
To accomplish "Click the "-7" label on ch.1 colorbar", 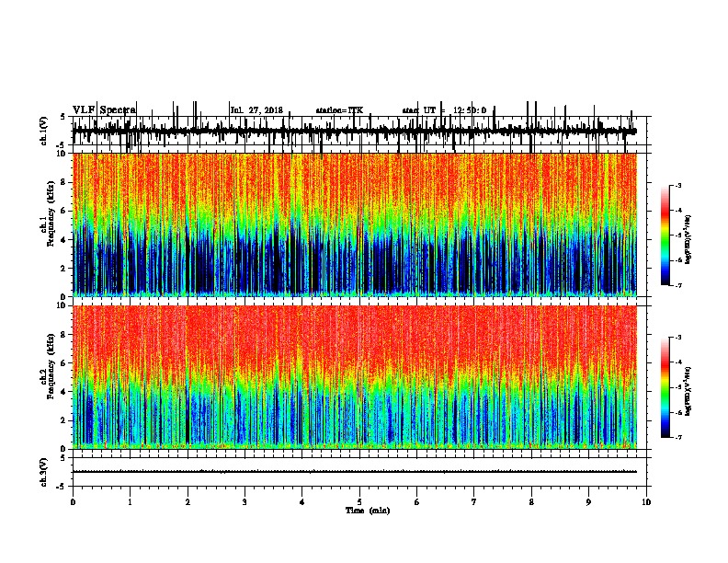I will click(677, 285).
